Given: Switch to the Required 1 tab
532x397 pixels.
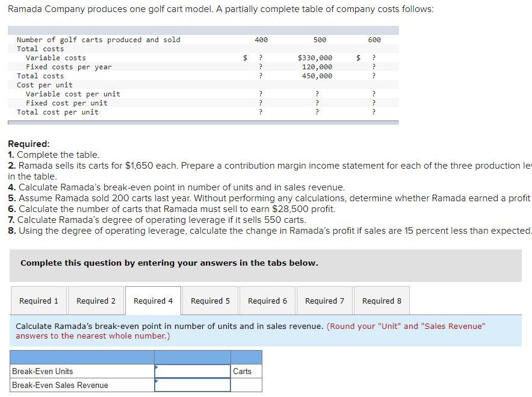Looking at the screenshot, I should point(38,301).
